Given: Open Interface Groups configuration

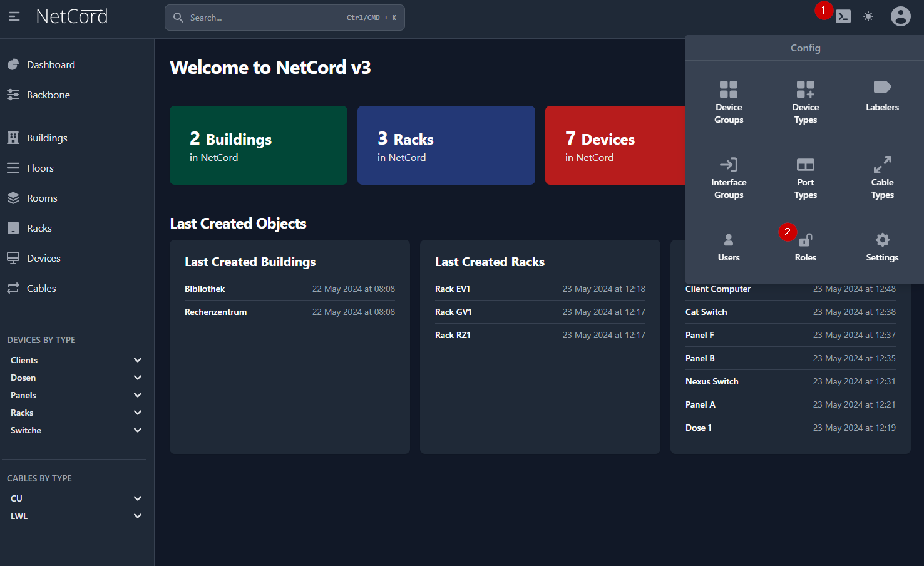Looking at the screenshot, I should [x=729, y=165].
